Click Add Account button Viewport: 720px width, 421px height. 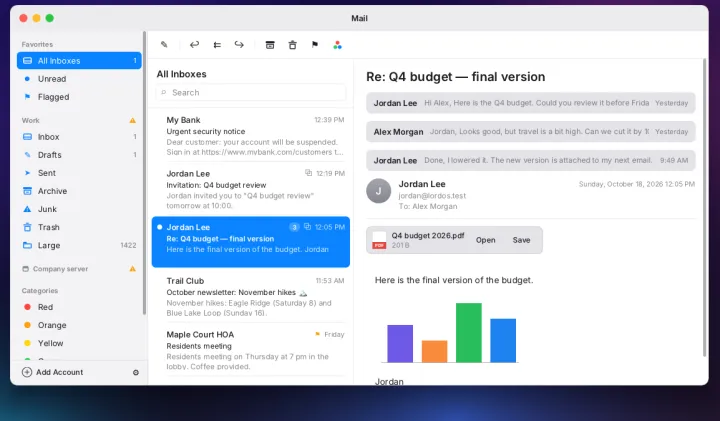[52, 372]
